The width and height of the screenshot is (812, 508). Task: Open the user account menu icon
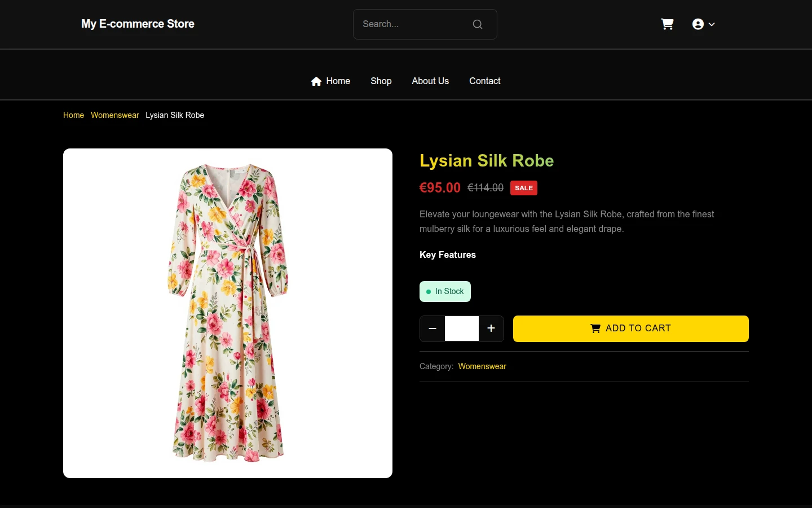(703, 24)
